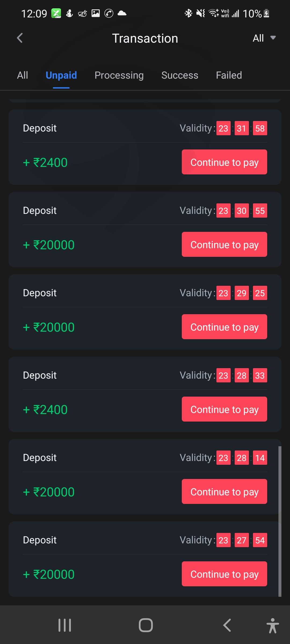Screen dimensions: 290x644
Task: Switch to the All tab
Action: pos(23,75)
